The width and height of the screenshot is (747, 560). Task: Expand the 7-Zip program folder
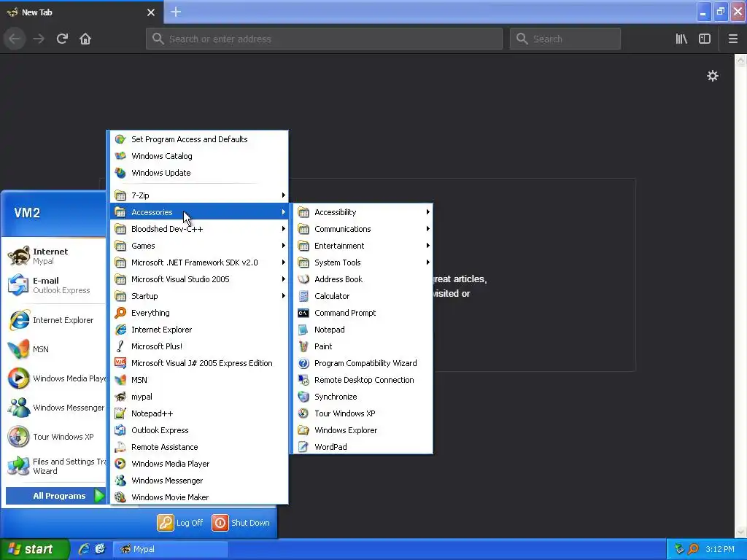(199, 195)
